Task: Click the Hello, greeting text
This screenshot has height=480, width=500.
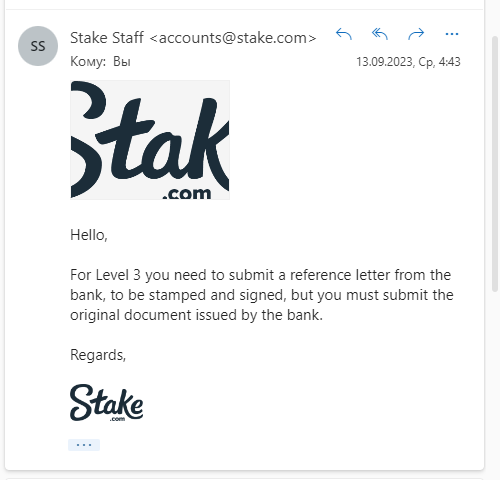Action: point(89,235)
